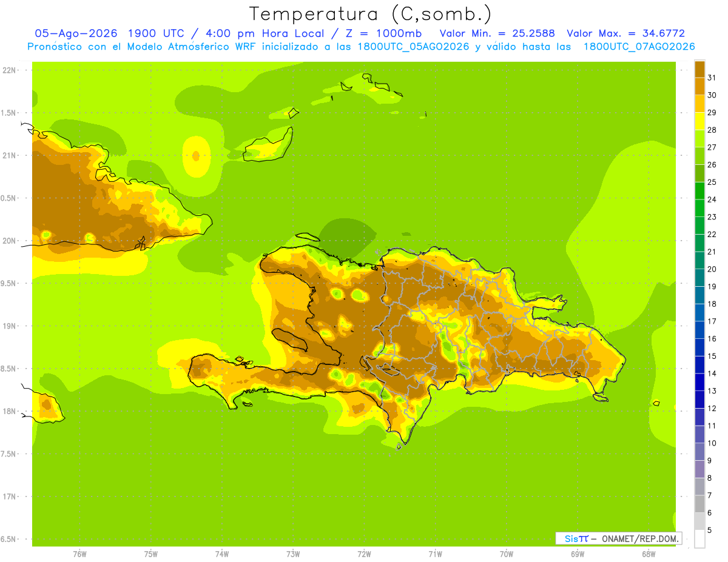
Task: Click the "1900 UTC" time label
Action: [x=157, y=33]
